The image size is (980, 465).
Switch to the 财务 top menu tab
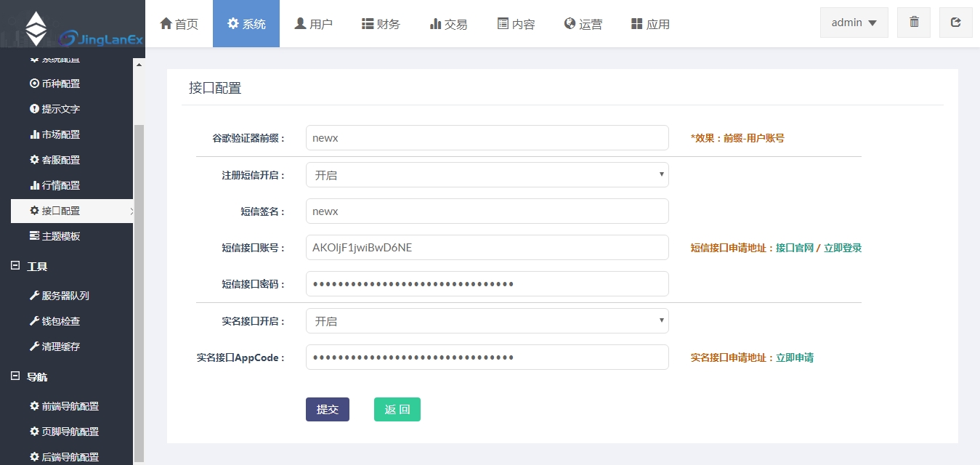coord(381,24)
